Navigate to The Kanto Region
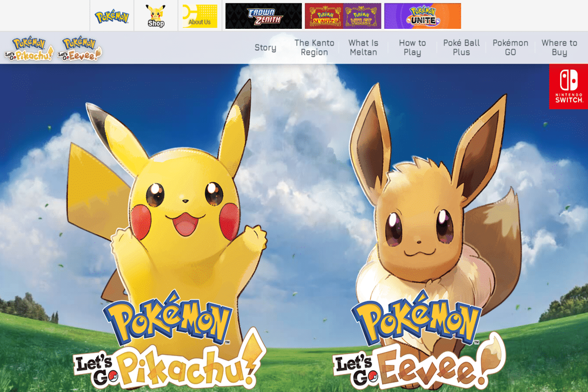The image size is (588, 392). point(314,48)
